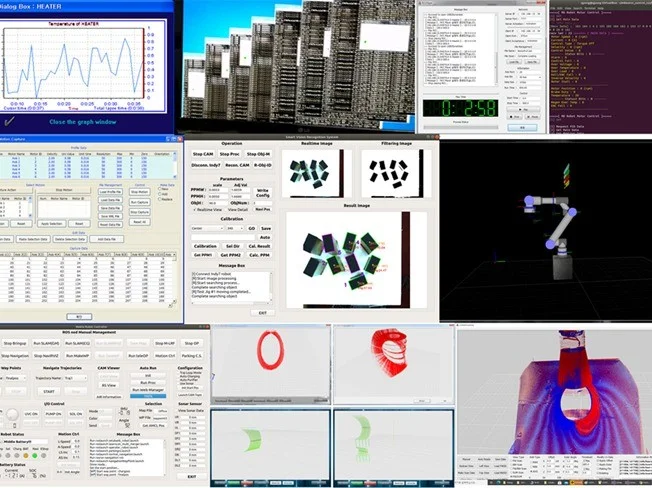
Task: Close the graph window in Heater dialog
Action: coord(85,122)
